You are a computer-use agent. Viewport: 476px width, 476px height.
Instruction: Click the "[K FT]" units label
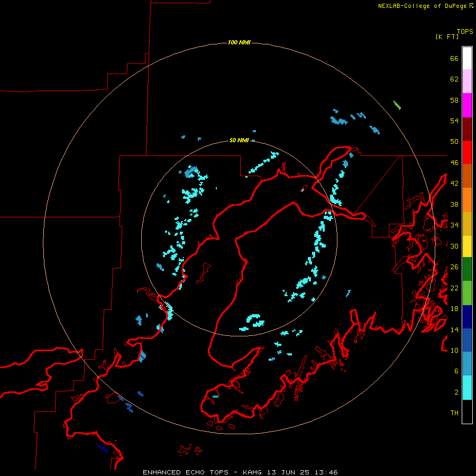click(447, 36)
